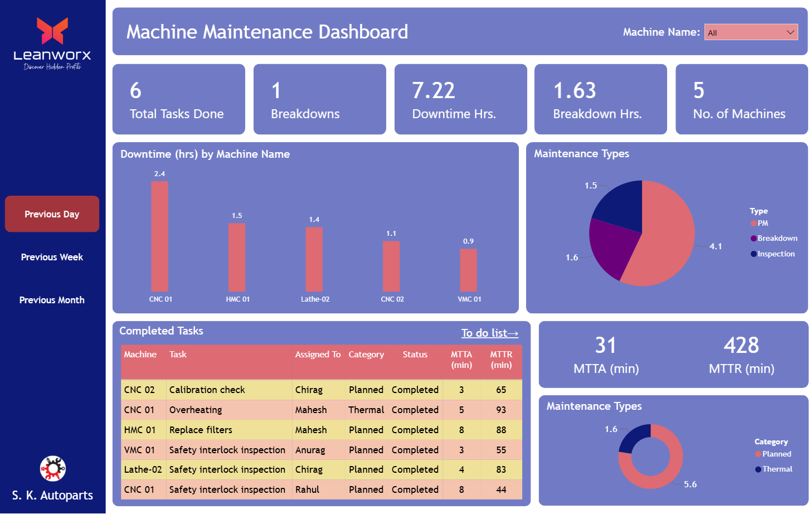Select the Previous Week filter

tap(52, 257)
